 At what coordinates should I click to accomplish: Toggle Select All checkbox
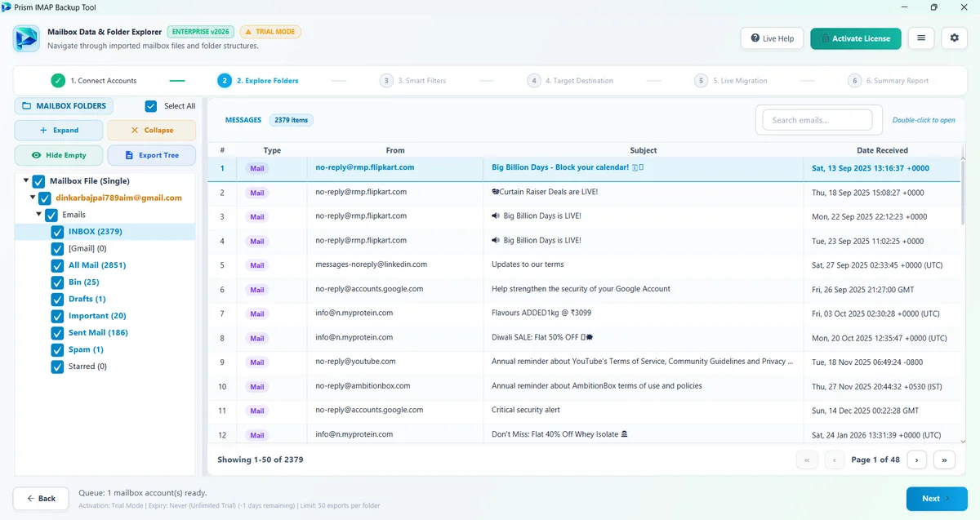(x=151, y=106)
